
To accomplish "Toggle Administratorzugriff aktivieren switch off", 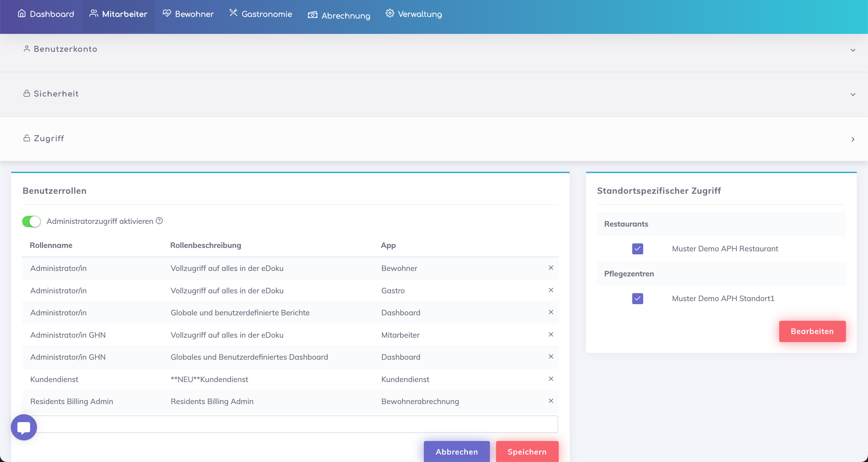I will pyautogui.click(x=32, y=222).
